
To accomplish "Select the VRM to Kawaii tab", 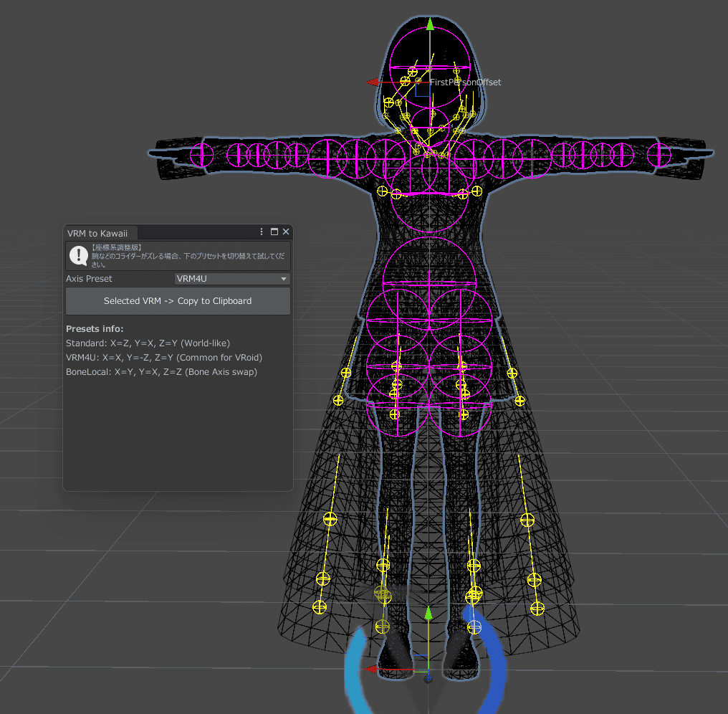I will click(97, 233).
